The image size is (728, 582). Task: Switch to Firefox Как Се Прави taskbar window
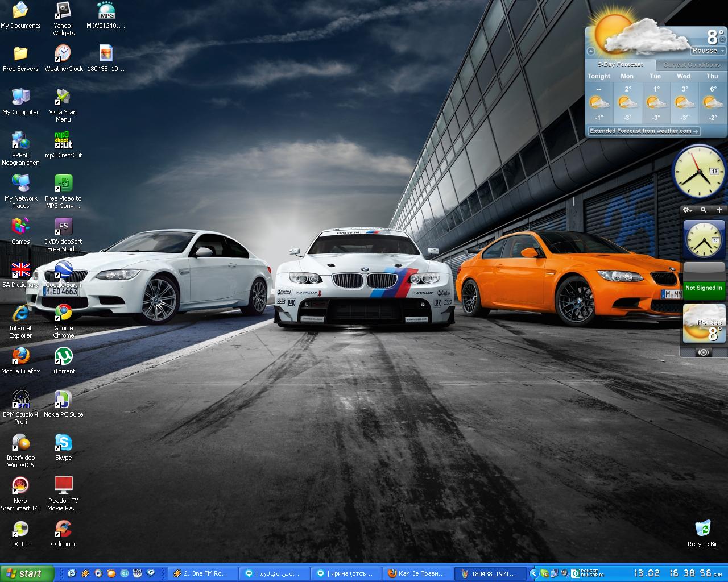[x=417, y=573]
